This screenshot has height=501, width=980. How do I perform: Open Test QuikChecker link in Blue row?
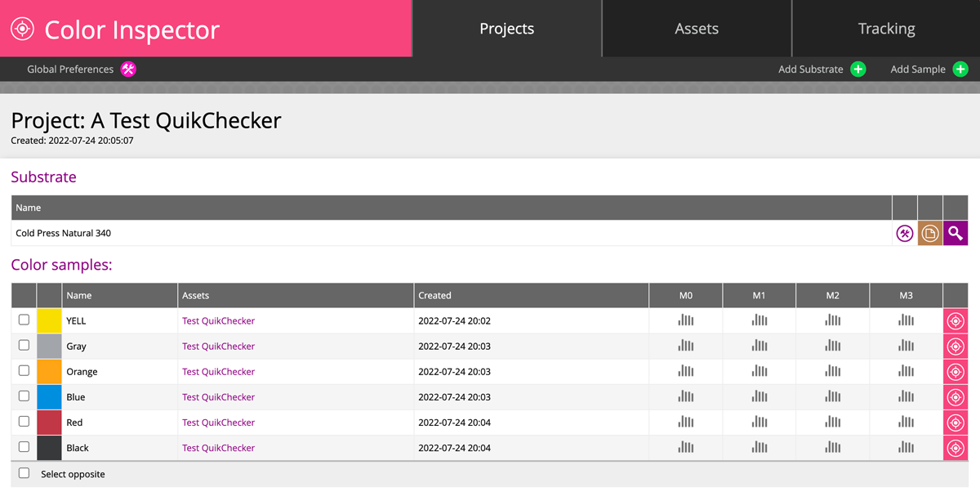(218, 397)
